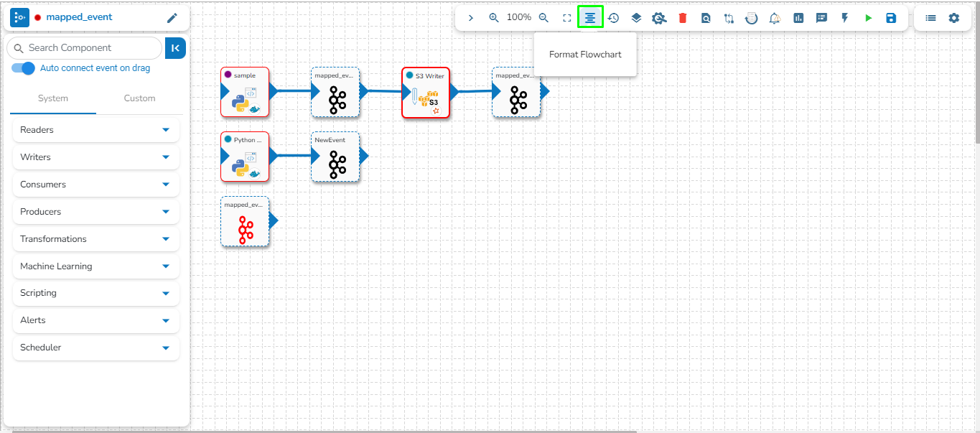Click the red delete trash icon
This screenshot has height=433, width=980.
point(683,18)
